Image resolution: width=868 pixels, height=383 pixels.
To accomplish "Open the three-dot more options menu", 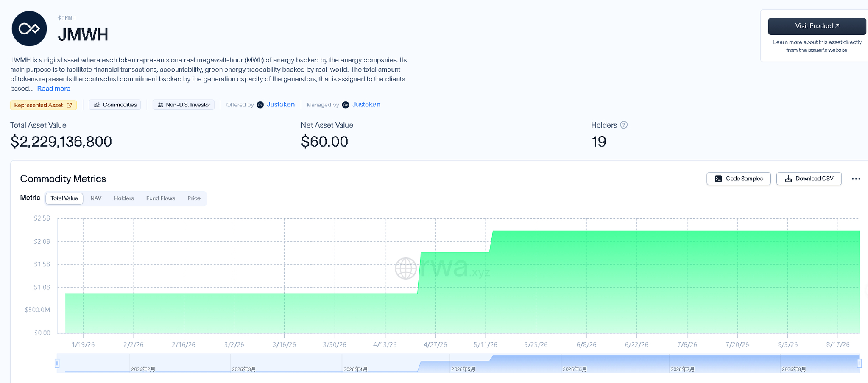I will click(856, 179).
